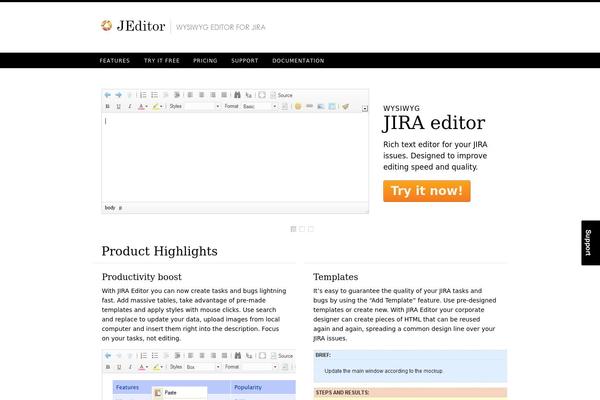
Task: Click the Productivity boost heading
Action: 142,277
